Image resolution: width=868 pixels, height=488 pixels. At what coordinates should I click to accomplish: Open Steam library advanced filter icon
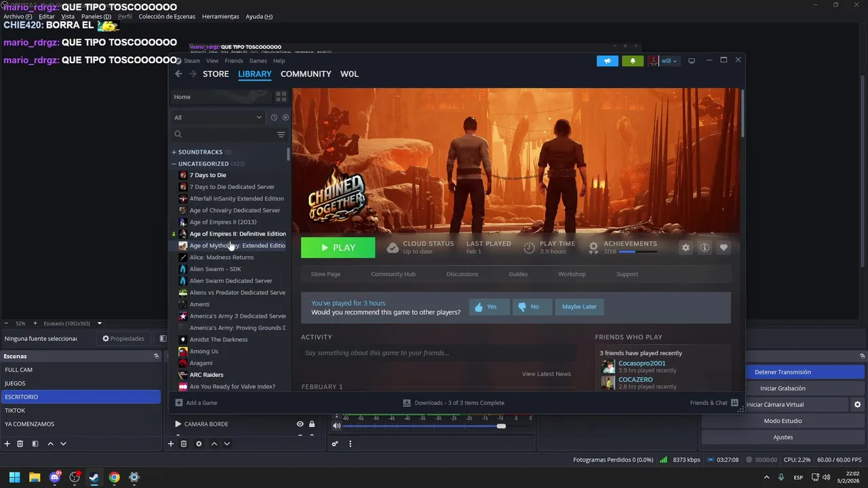(281, 134)
